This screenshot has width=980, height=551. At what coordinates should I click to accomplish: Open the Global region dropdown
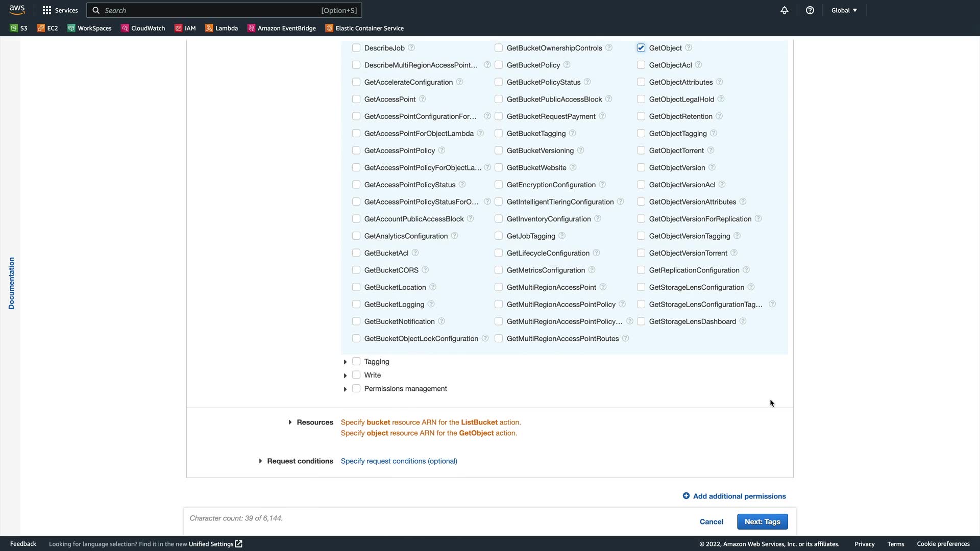pyautogui.click(x=844, y=10)
